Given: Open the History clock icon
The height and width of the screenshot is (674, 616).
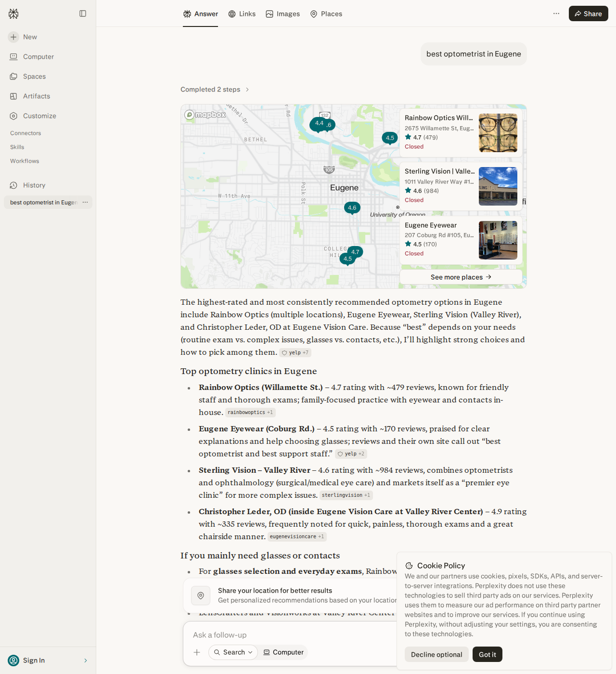Looking at the screenshot, I should pos(13,185).
